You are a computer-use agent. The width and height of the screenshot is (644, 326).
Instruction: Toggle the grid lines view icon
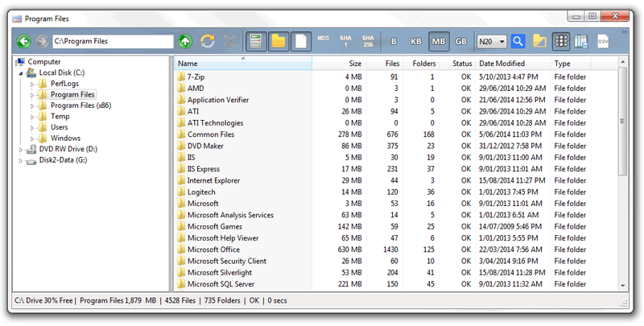click(560, 42)
